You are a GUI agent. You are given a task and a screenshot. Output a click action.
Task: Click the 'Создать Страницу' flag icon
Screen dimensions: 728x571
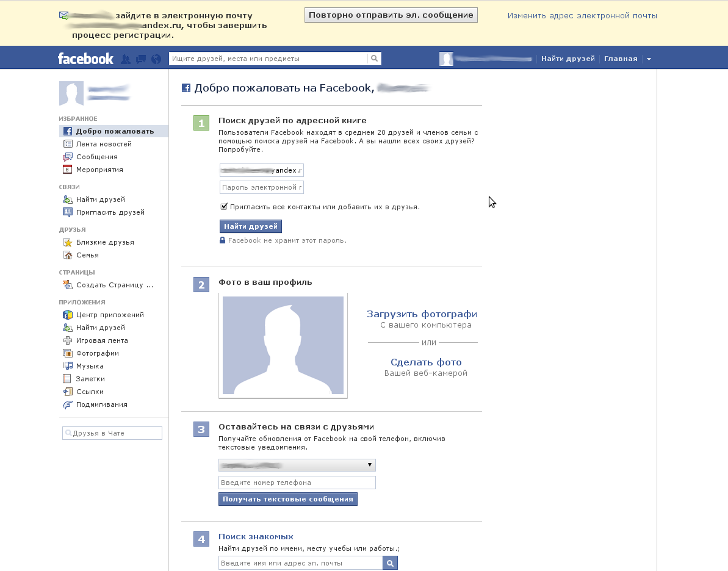coord(68,285)
